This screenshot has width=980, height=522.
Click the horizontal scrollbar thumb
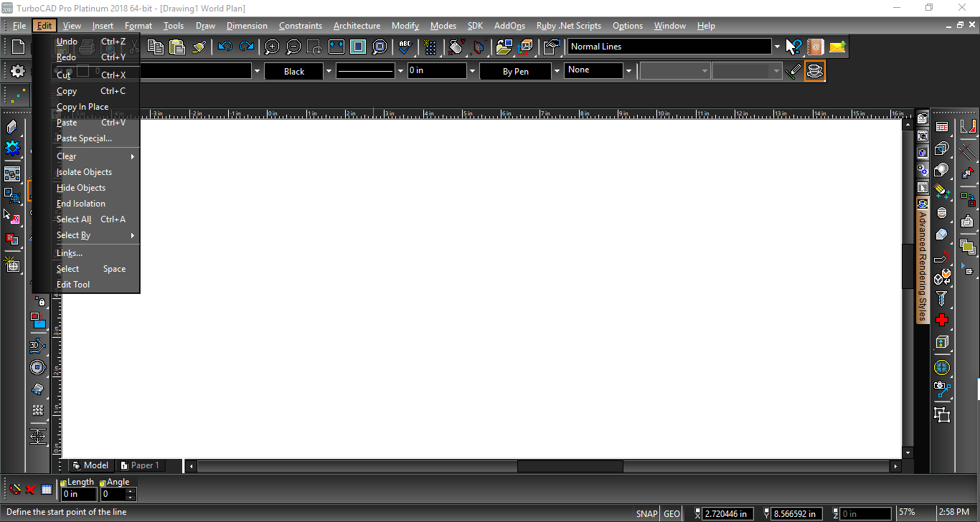click(x=570, y=467)
